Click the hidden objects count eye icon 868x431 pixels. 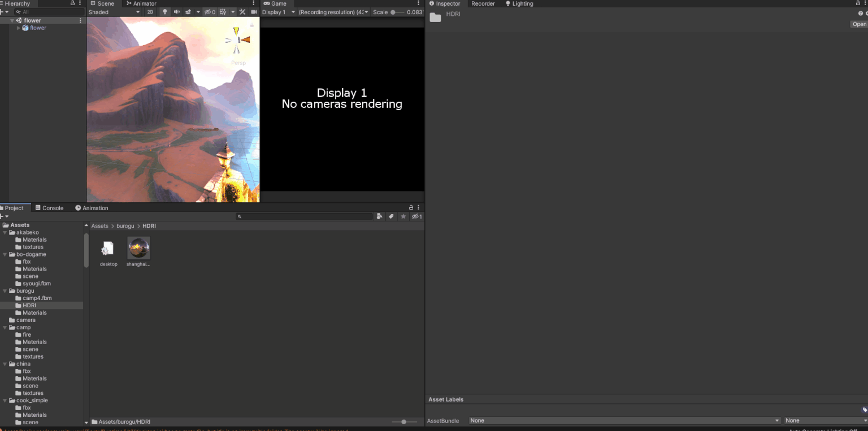pos(210,12)
